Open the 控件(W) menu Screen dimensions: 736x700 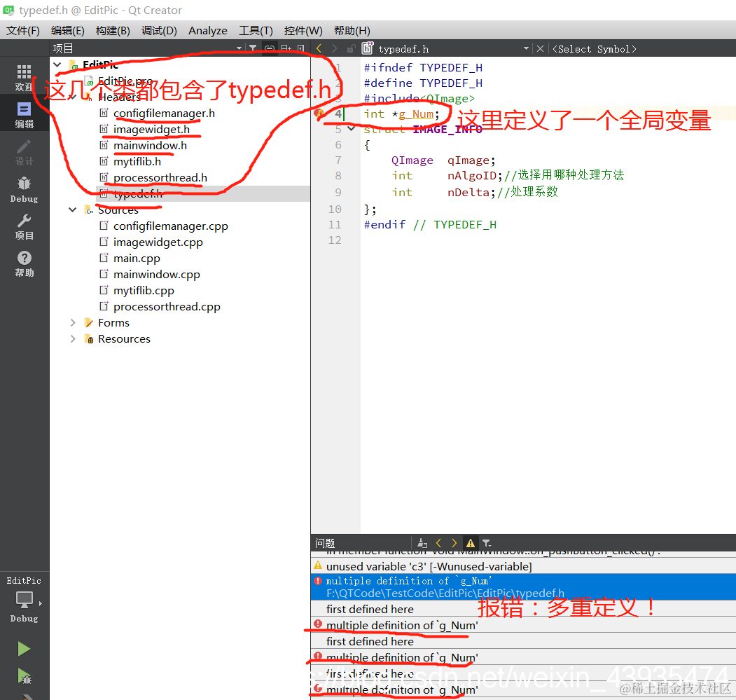point(303,31)
